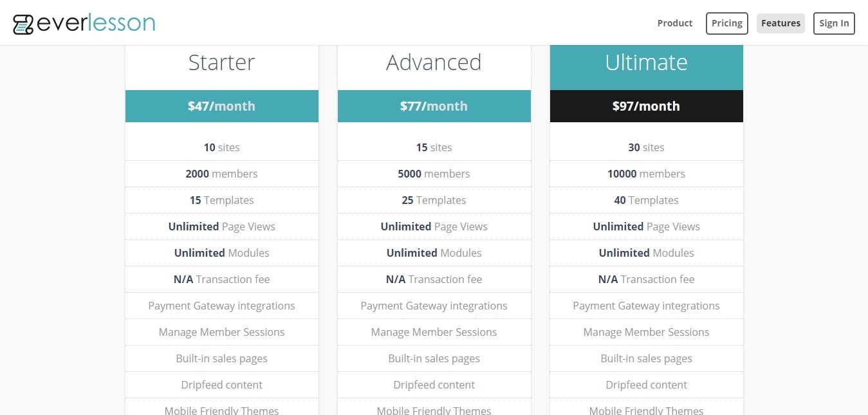Viewport: 868px width, 415px height.
Task: Click the black $97/month price bar
Action: tap(646, 106)
